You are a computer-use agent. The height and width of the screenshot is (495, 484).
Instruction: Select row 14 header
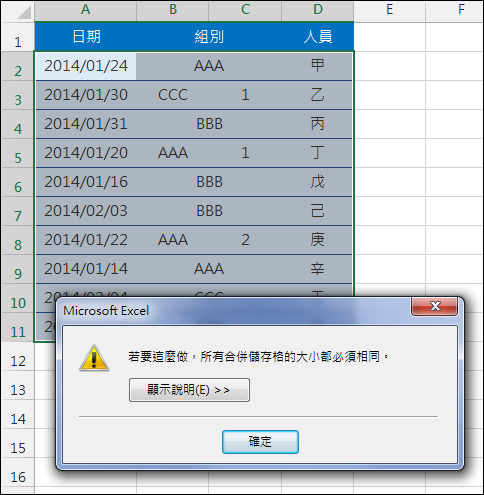[18, 414]
